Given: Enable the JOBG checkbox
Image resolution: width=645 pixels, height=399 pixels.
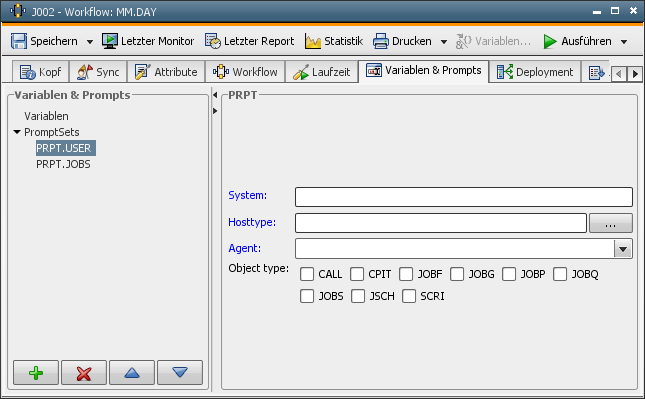Looking at the screenshot, I should tap(457, 274).
